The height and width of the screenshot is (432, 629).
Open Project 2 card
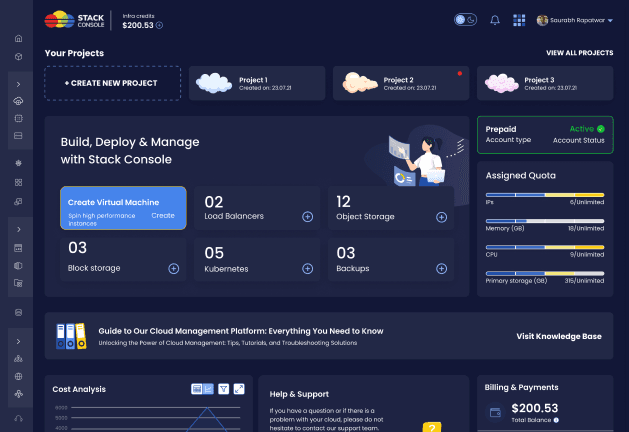[x=398, y=83]
